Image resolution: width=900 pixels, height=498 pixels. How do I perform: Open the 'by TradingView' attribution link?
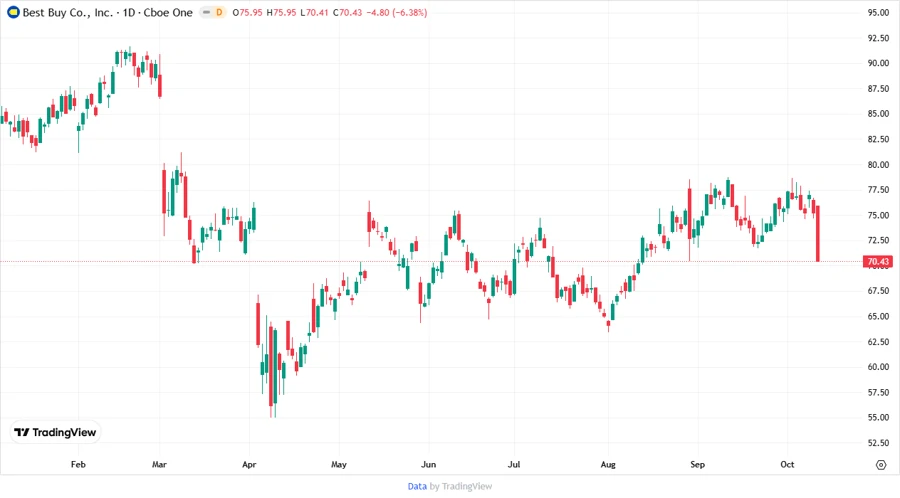461,486
